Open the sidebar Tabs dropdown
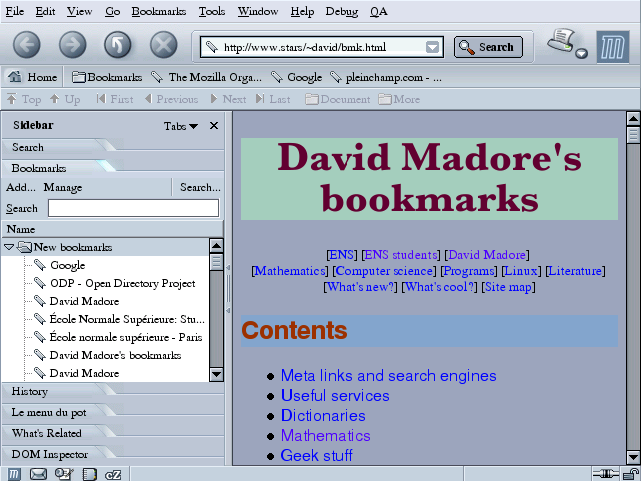 (x=181, y=126)
